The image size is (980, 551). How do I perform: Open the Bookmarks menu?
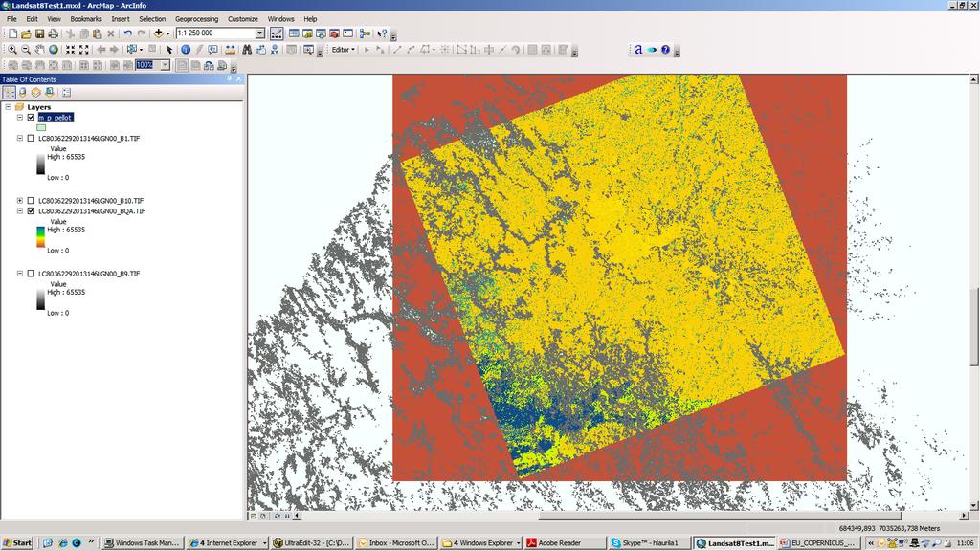(85, 19)
